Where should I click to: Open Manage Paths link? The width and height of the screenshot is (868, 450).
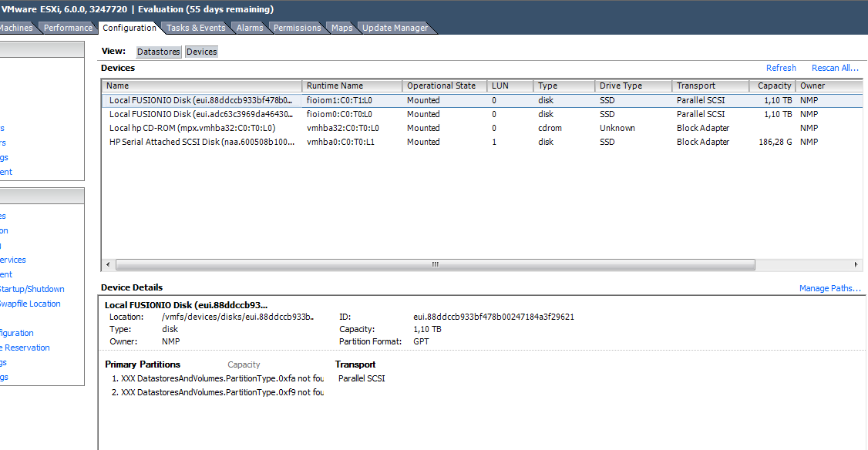coord(829,288)
